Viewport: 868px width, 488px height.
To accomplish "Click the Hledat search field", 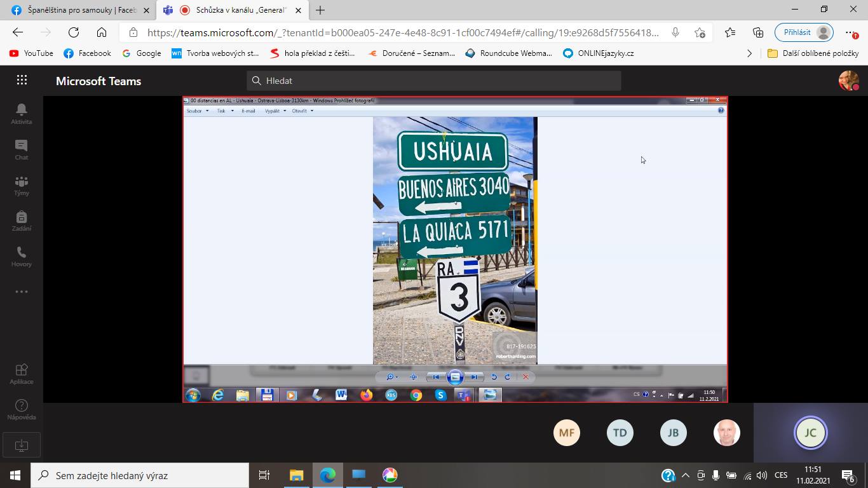I will pos(433,81).
